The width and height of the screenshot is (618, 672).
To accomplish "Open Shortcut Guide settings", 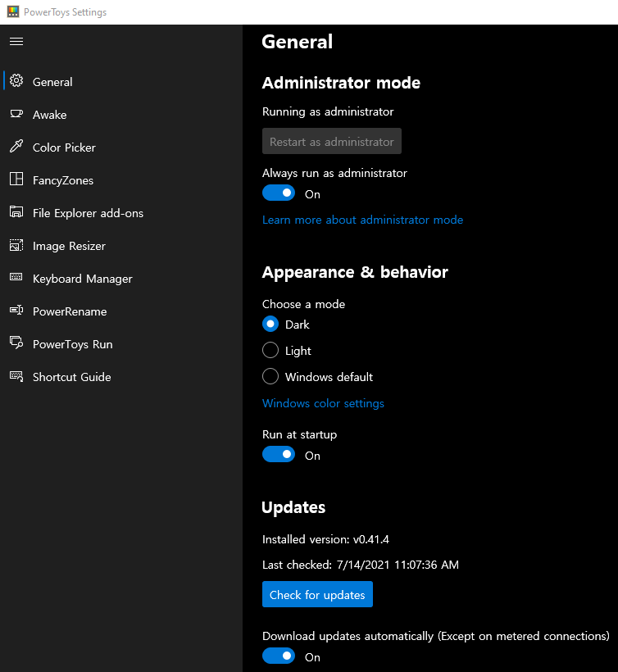I will click(121, 377).
